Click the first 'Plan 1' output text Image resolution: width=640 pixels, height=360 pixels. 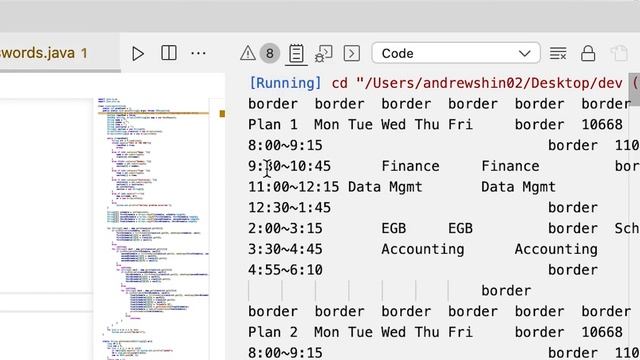[273, 124]
